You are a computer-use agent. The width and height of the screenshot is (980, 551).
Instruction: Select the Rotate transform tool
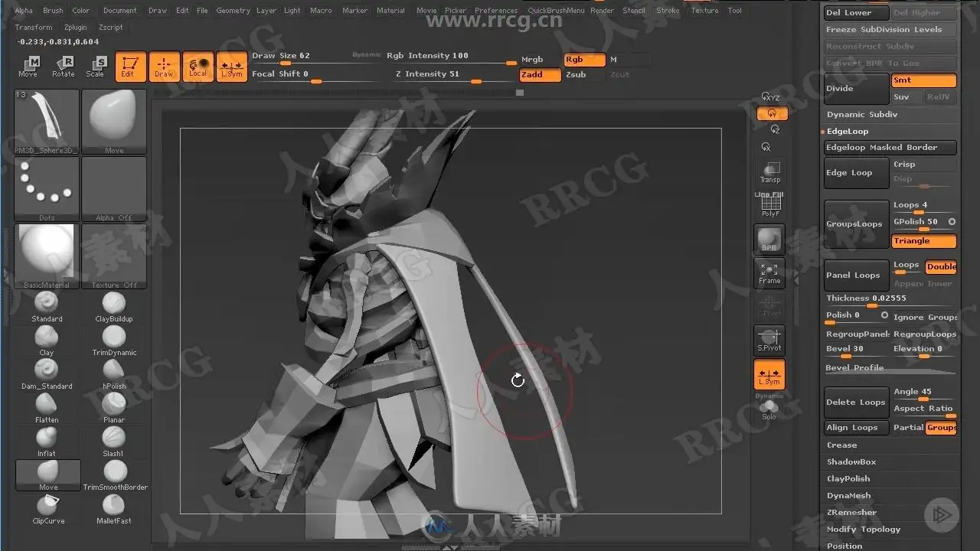pyautogui.click(x=64, y=67)
